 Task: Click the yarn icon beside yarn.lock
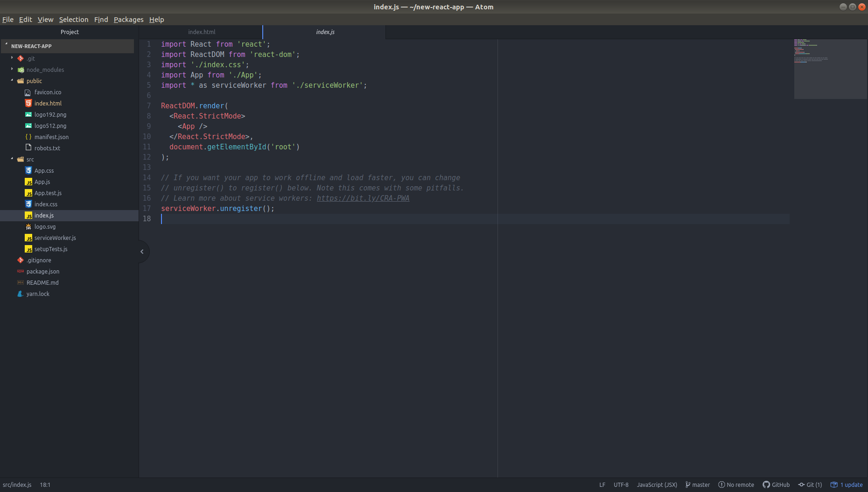pyautogui.click(x=21, y=294)
